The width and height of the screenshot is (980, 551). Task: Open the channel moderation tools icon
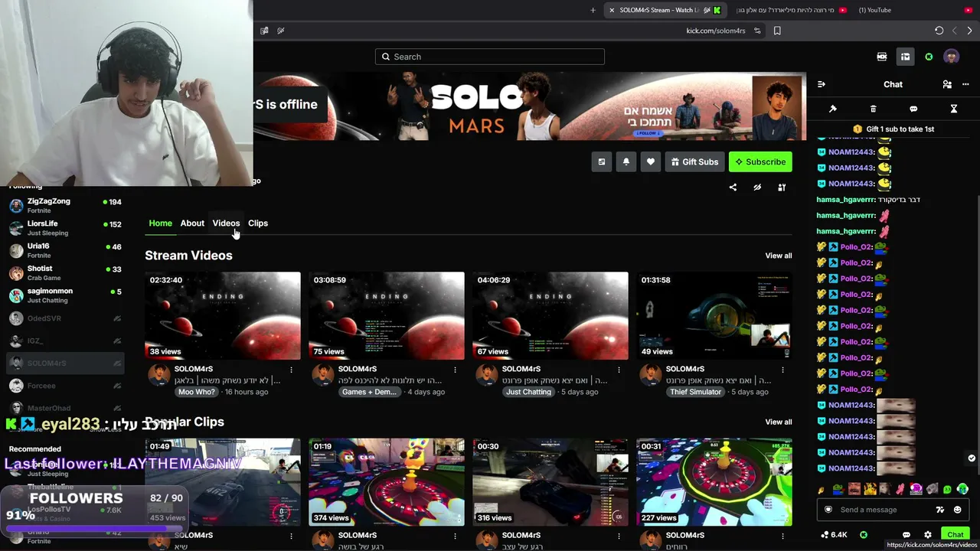pos(782,187)
